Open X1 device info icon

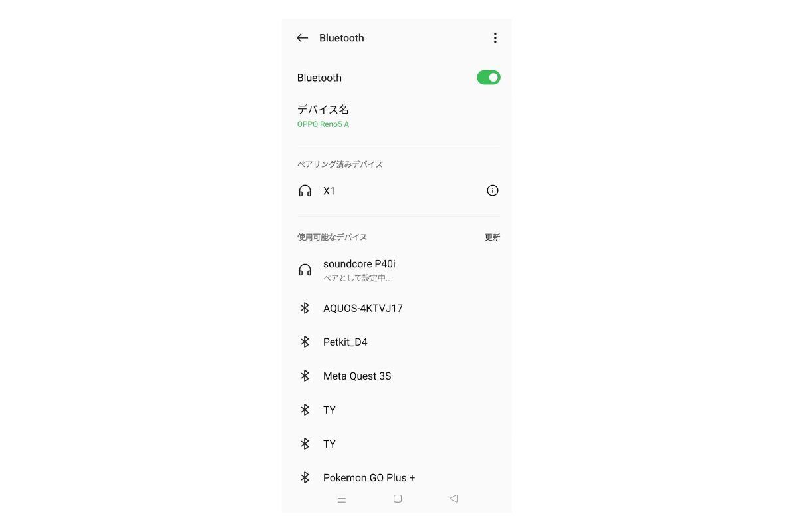tap(492, 191)
